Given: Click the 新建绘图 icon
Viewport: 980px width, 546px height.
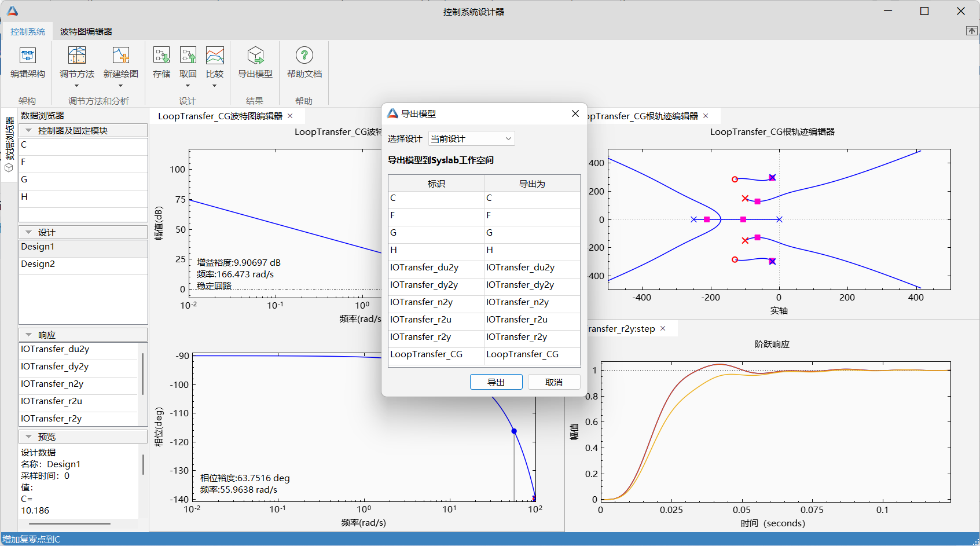Looking at the screenshot, I should point(120,56).
